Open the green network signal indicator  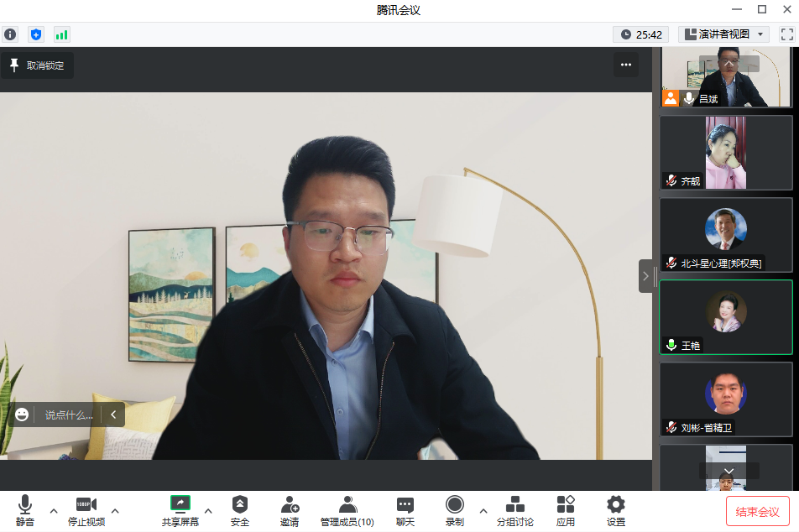tap(61, 34)
